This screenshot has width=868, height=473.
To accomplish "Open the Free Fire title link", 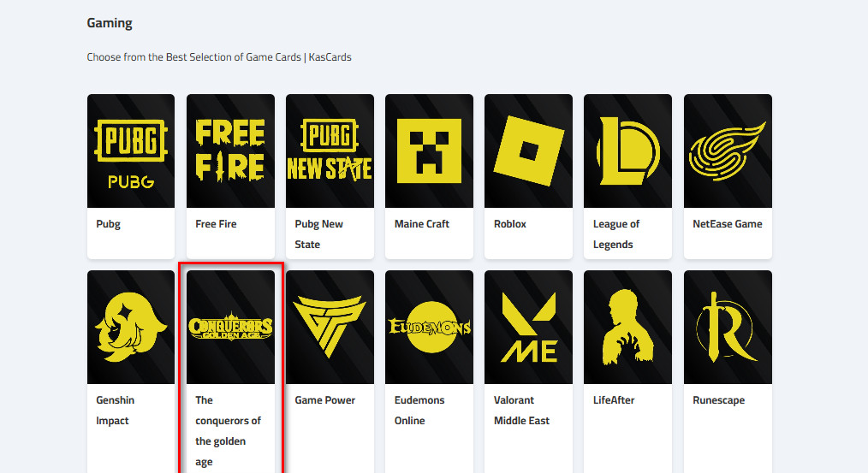I will coord(216,224).
